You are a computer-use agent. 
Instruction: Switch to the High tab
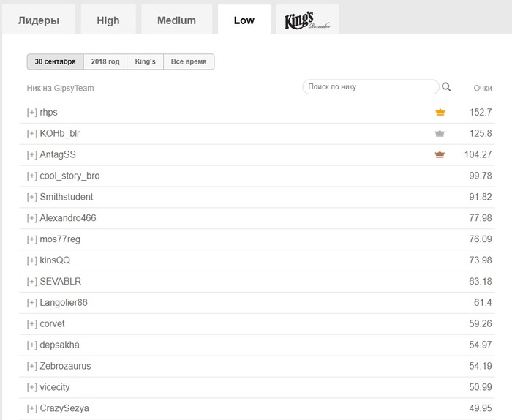tap(108, 20)
